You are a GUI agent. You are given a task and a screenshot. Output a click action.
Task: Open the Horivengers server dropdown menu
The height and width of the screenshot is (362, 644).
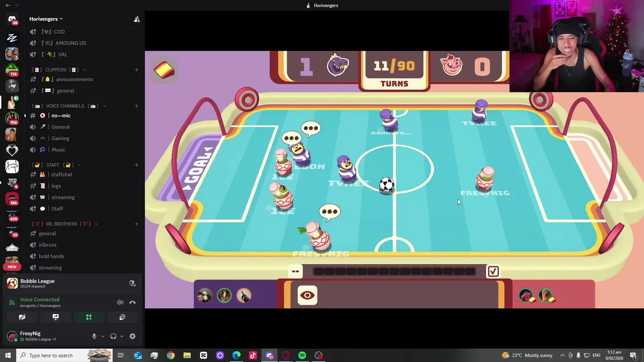point(46,19)
